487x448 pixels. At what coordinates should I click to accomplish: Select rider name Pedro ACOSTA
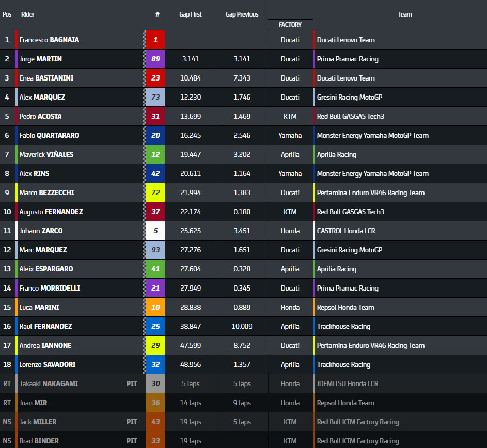pos(40,117)
